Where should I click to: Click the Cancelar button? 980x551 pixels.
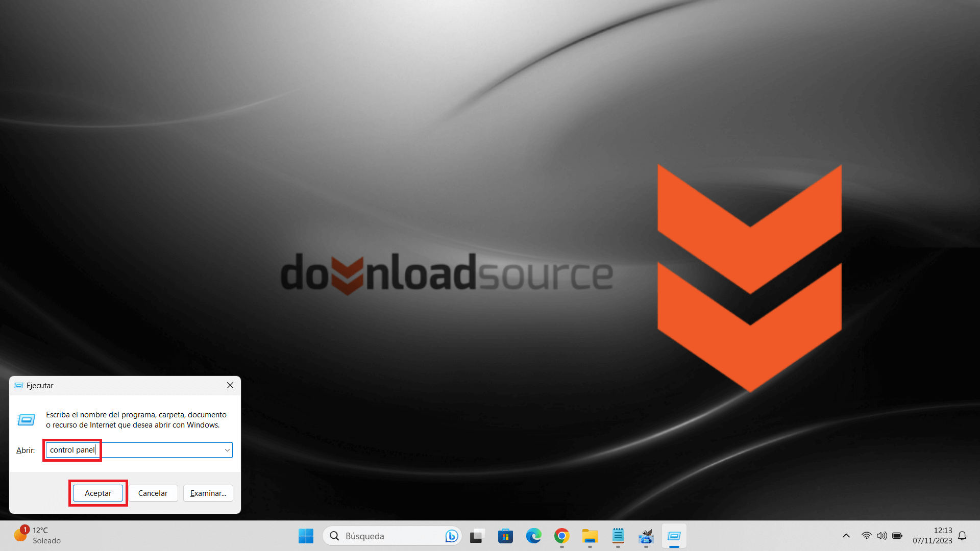(153, 493)
